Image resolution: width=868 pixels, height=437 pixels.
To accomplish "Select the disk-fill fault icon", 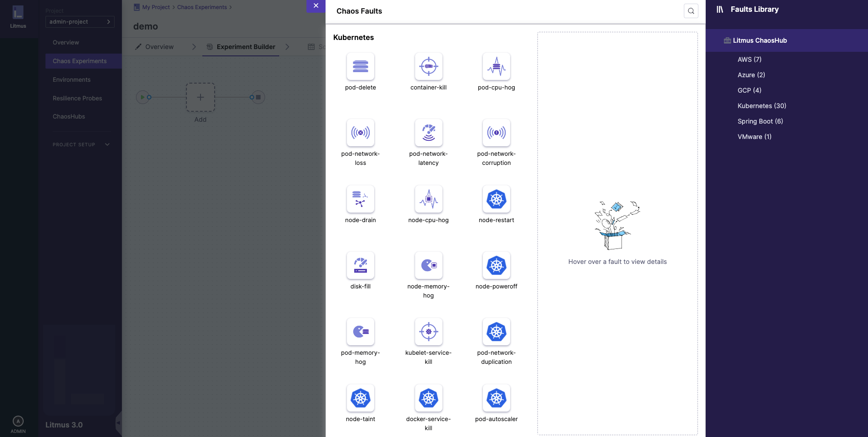I will [x=360, y=266].
